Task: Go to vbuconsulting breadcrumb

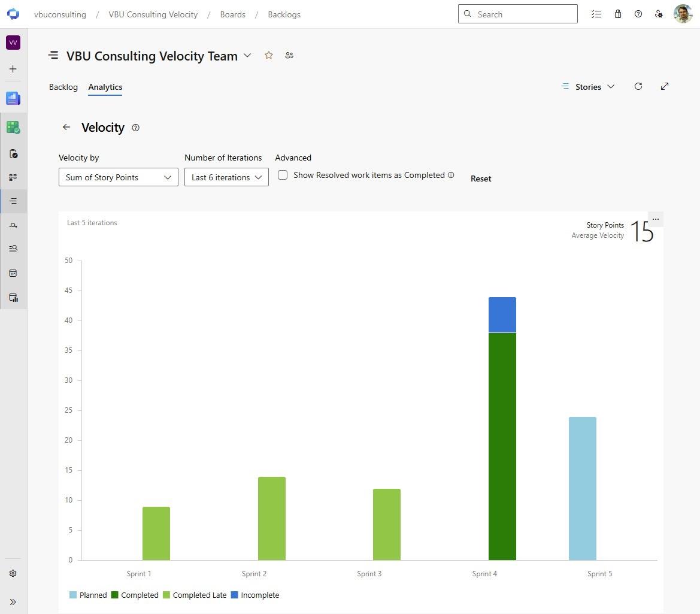Action: [x=60, y=14]
